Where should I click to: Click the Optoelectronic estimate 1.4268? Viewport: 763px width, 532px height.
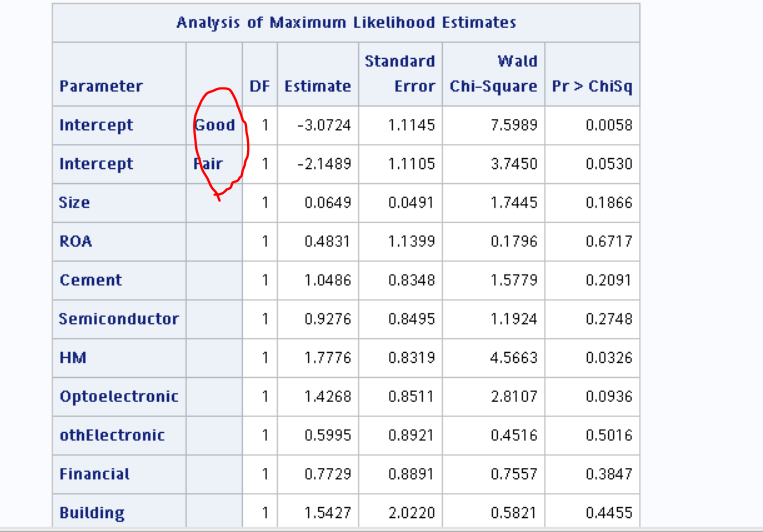coord(327,396)
